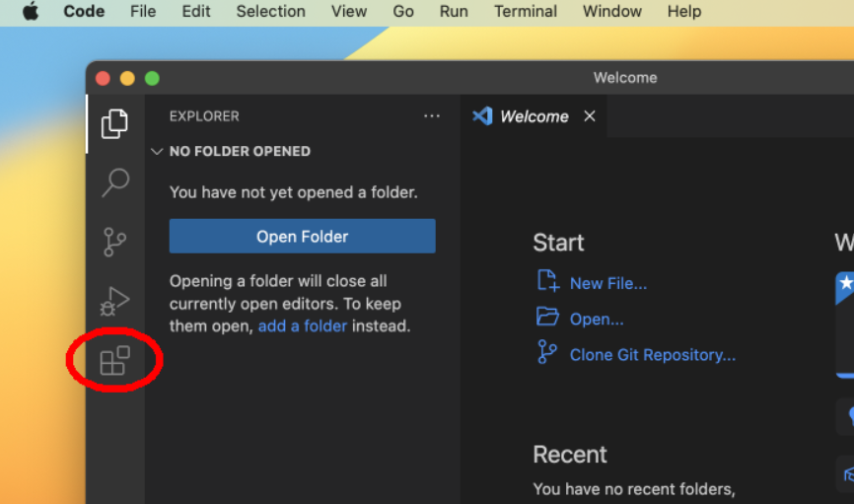Image resolution: width=854 pixels, height=504 pixels.
Task: Click the Open... link under Start
Action: tap(596, 319)
